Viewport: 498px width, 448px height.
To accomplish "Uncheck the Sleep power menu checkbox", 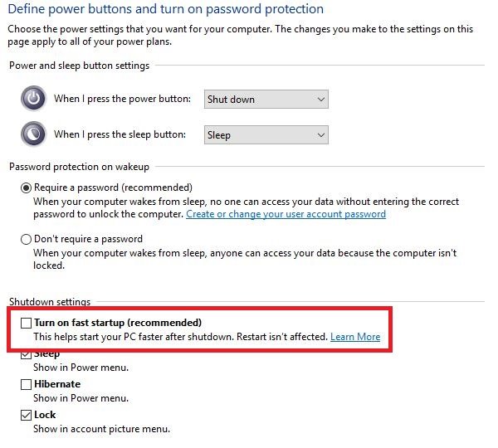I will click(x=27, y=354).
